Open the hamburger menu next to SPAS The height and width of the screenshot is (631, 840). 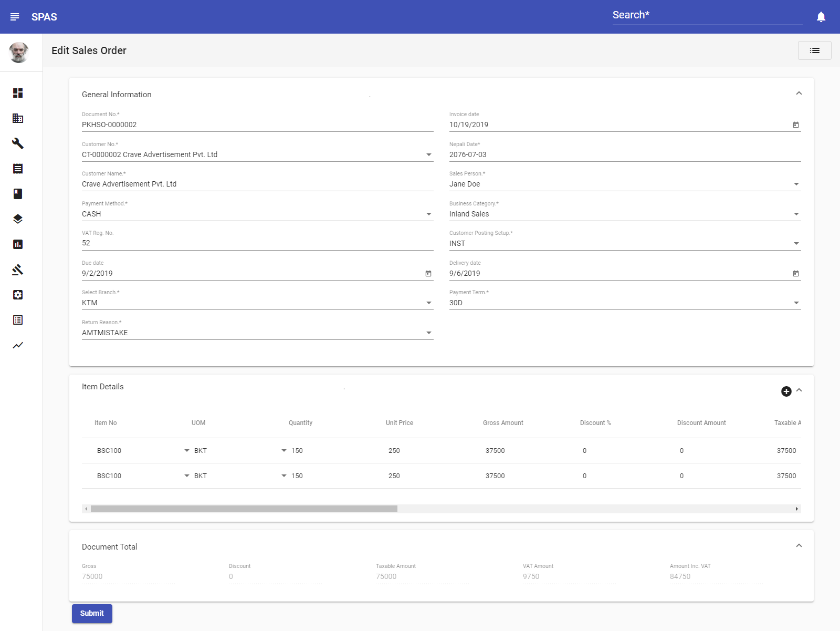[15, 17]
